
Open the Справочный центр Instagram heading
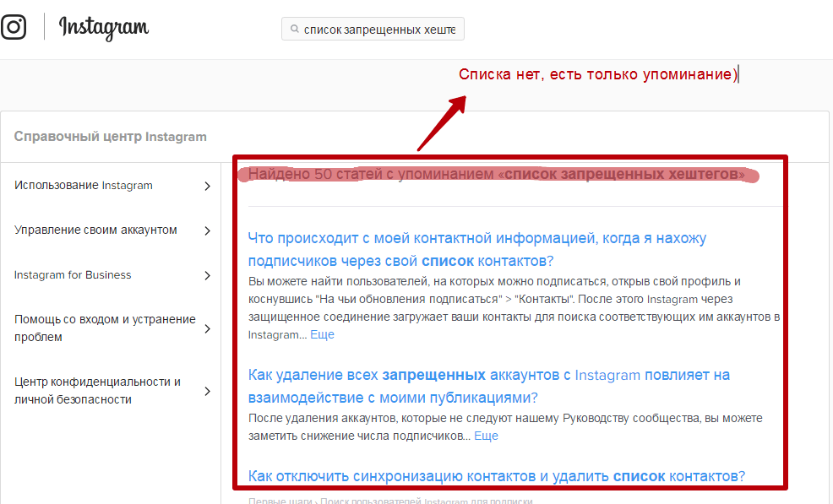click(110, 137)
